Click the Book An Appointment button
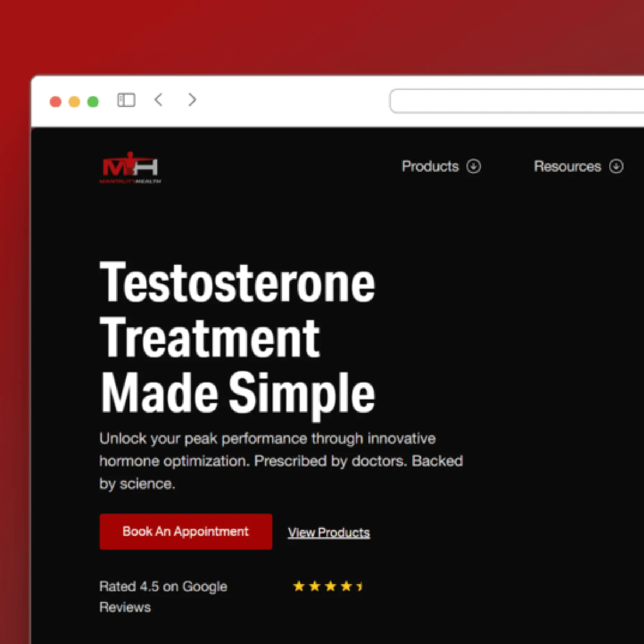 coord(186,531)
